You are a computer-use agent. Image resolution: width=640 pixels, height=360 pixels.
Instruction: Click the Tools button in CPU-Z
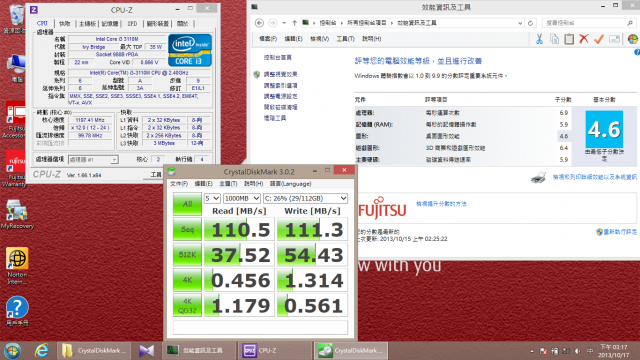coord(155,175)
